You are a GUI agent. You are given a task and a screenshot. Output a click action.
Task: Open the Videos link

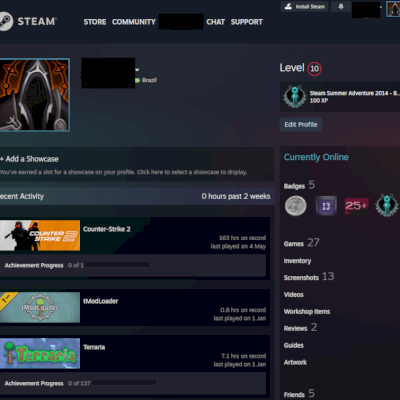click(293, 295)
